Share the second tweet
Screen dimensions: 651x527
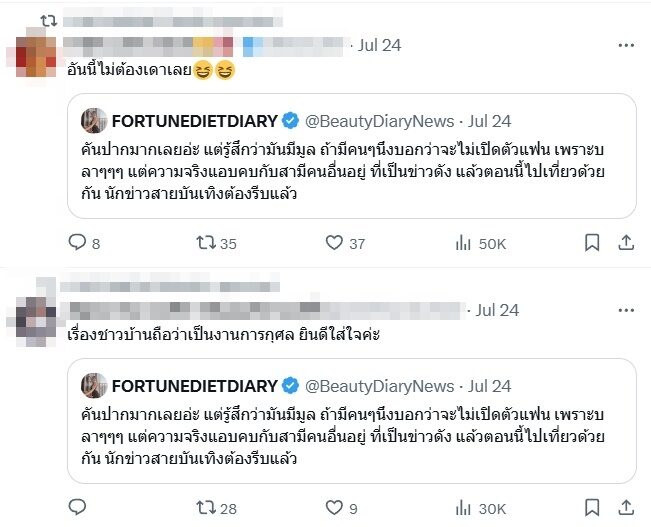point(626,508)
